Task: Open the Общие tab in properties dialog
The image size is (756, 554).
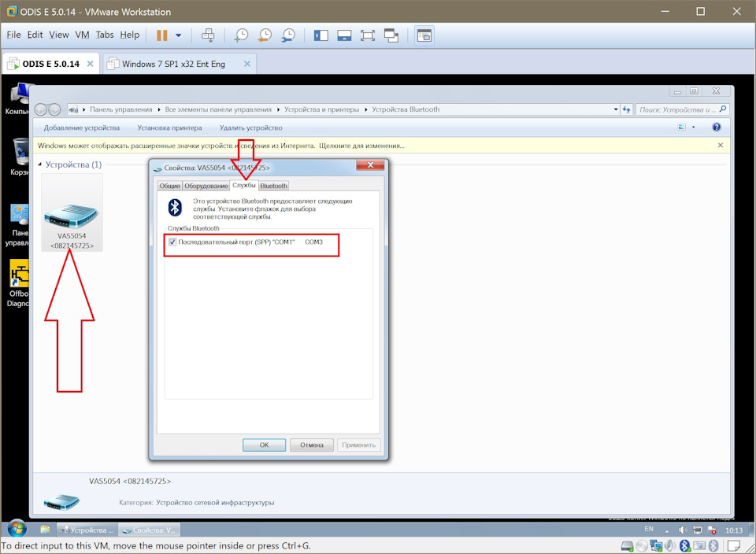Action: point(170,186)
